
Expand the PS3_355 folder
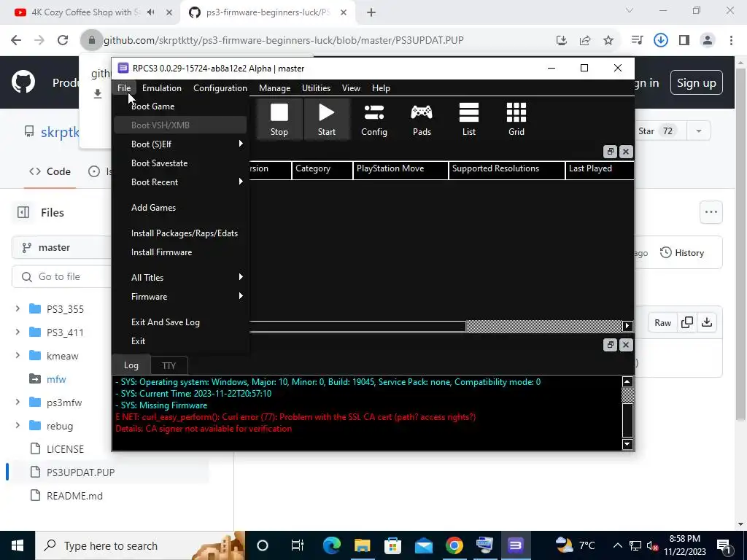[18, 309]
